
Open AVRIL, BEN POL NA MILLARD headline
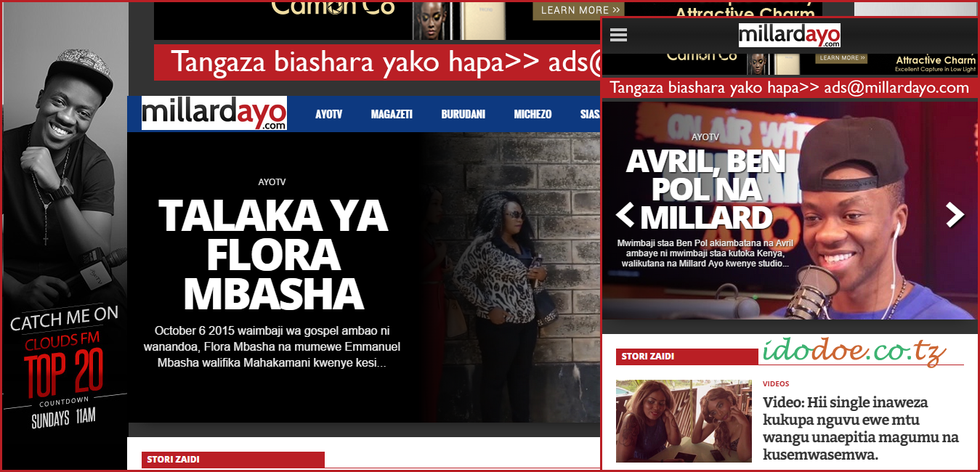point(705,189)
